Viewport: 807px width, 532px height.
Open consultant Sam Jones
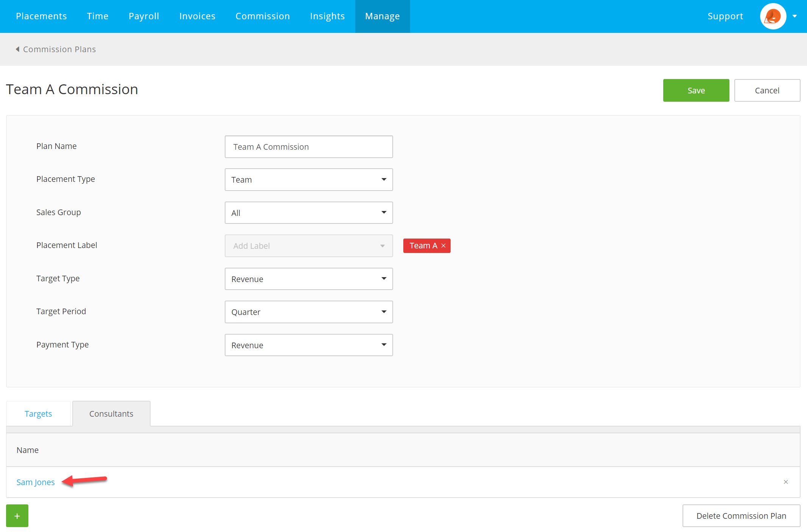coord(36,482)
